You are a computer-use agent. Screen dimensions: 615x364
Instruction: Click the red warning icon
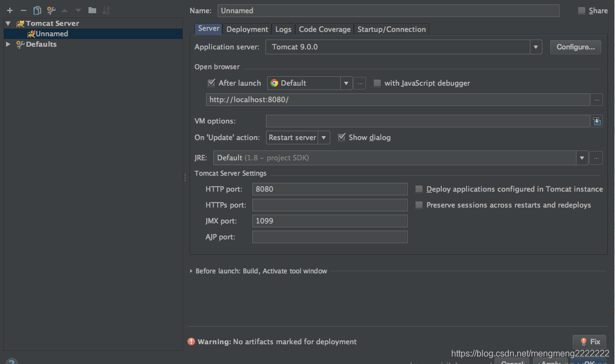(x=191, y=341)
